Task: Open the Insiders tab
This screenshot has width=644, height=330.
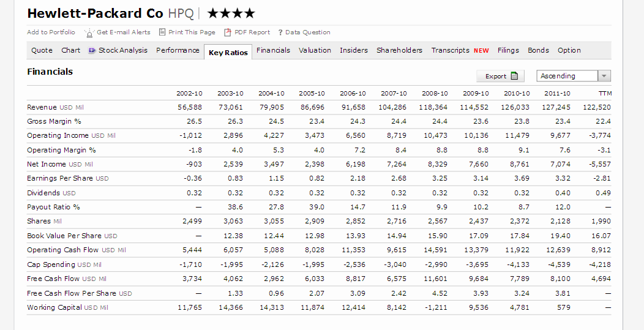Action: tap(354, 50)
